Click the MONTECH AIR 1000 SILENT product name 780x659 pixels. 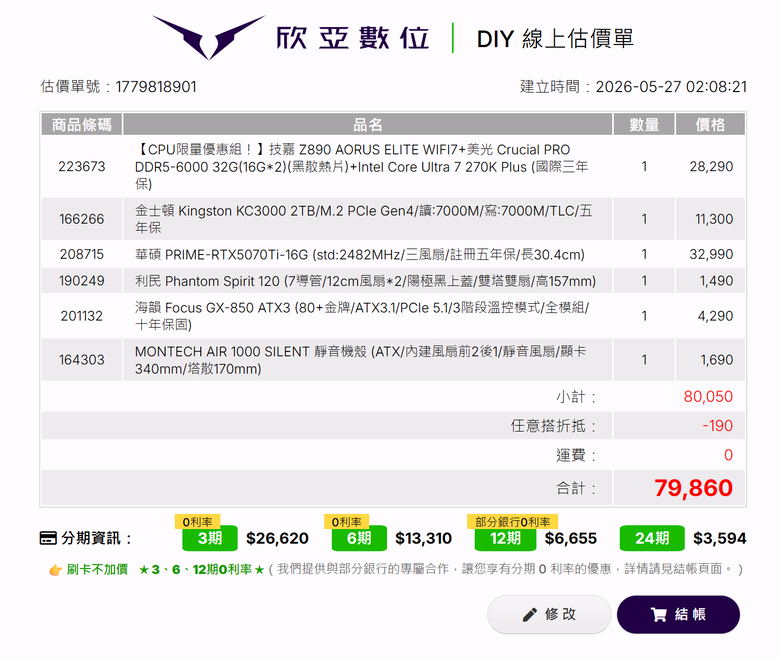361,360
